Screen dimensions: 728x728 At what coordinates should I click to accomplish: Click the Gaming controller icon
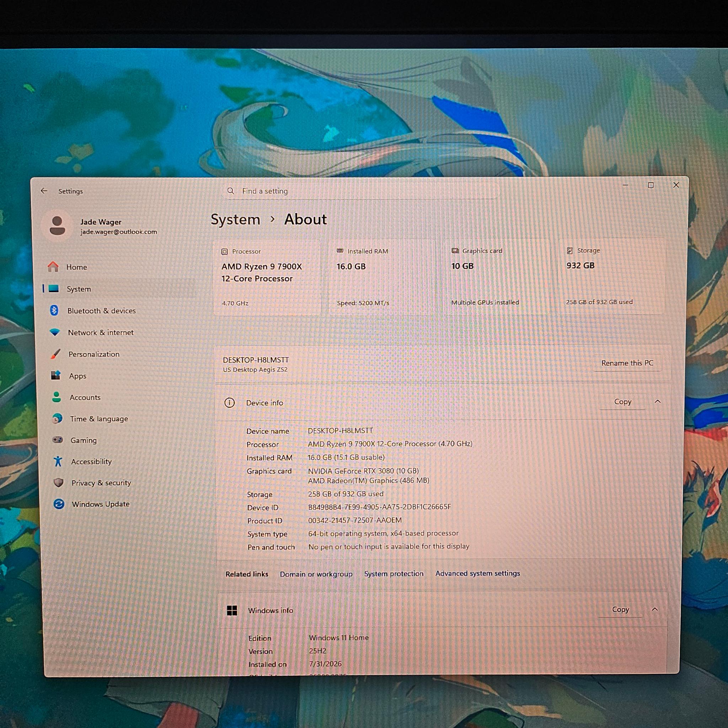pos(58,440)
